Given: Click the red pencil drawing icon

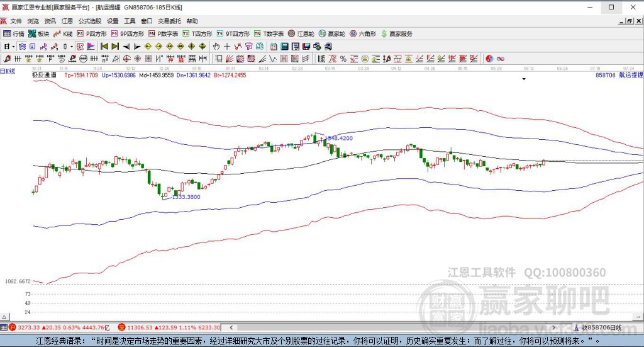Looking at the screenshot, I should (x=7, y=59).
